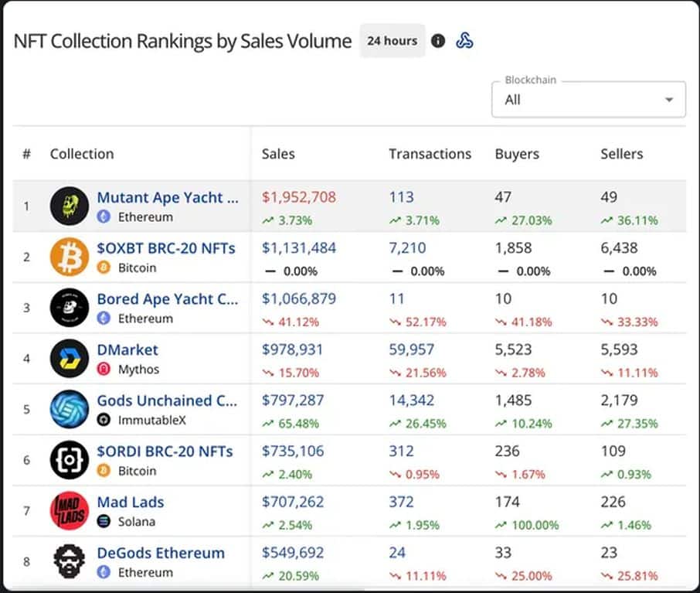Viewport: 700px width, 593px height.
Task: Open the DeGods Ethereum collection logo
Action: tap(70, 562)
